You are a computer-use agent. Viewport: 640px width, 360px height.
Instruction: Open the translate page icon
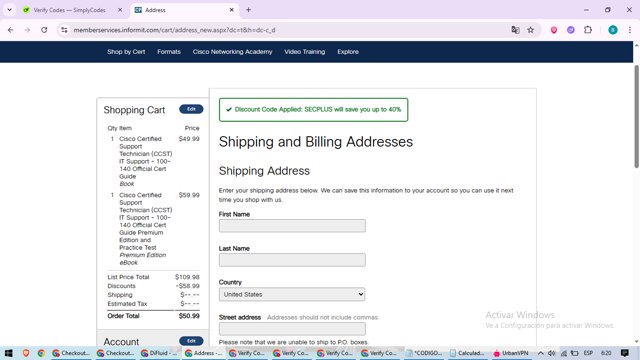coord(515,30)
